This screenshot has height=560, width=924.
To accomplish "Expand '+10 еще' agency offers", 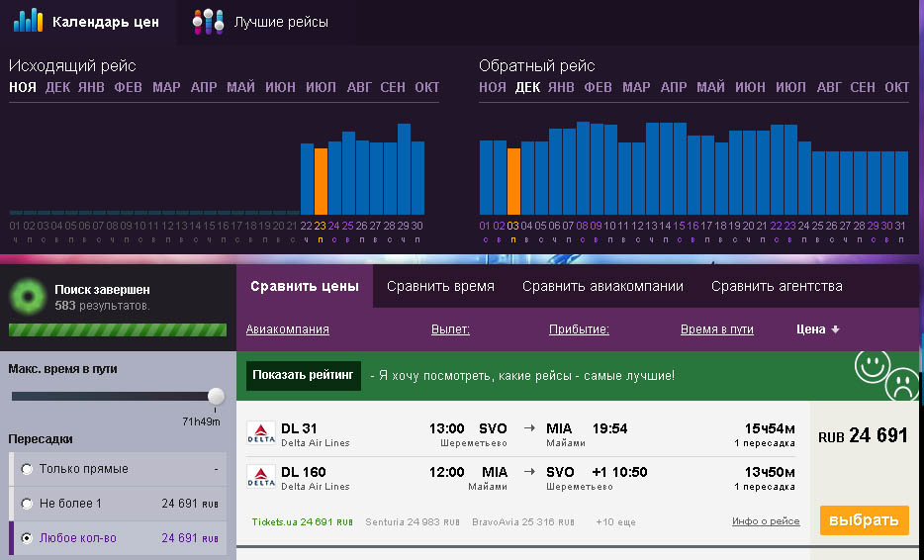I will pyautogui.click(x=615, y=521).
